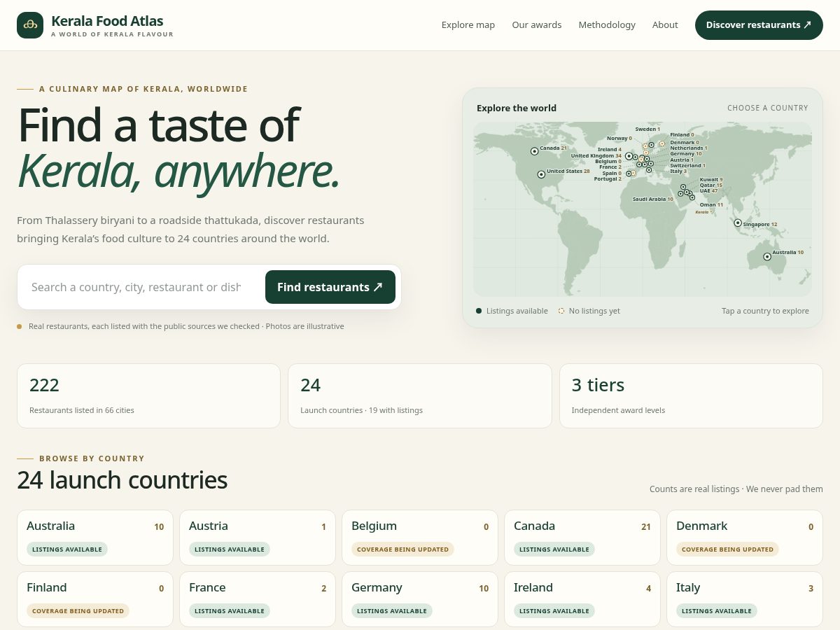Click the Discover restaurants button
Screen dimensions: 840x630
759,25
